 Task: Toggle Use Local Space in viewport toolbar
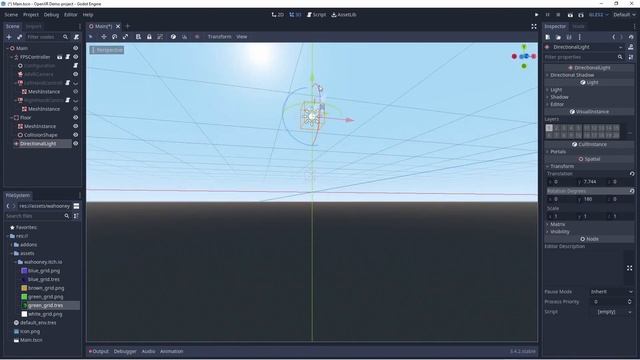click(173, 37)
